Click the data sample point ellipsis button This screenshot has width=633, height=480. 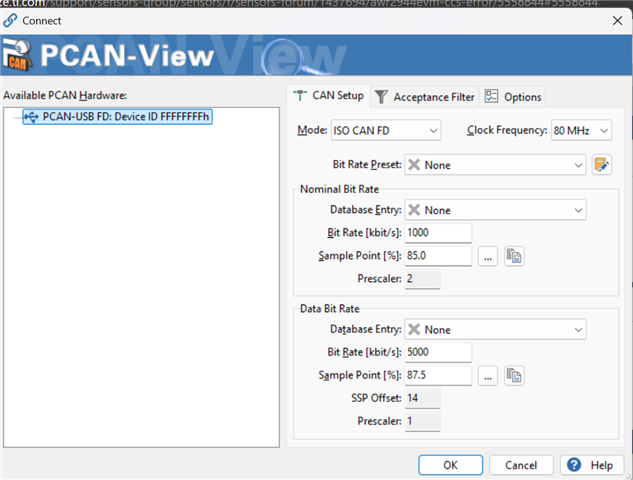(488, 376)
